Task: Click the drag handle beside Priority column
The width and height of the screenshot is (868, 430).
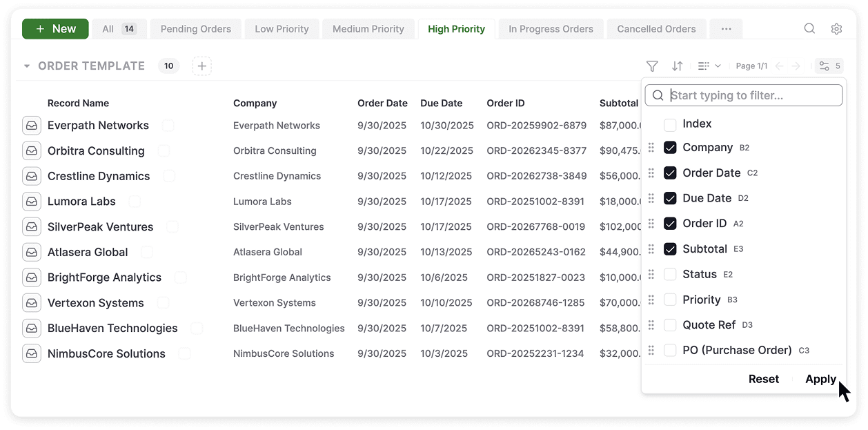Action: point(651,300)
